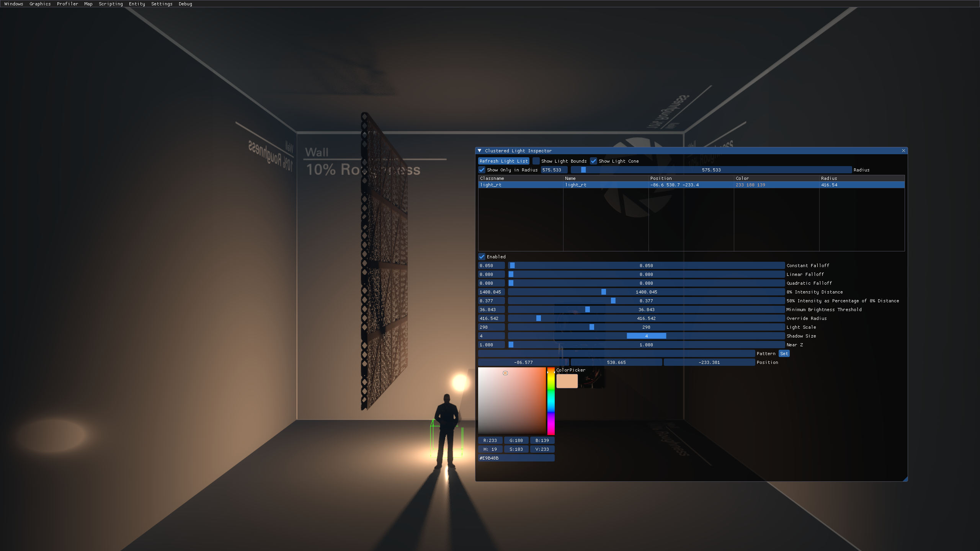This screenshot has width=980, height=551.
Task: Click the Light Scale slider
Action: 646,327
